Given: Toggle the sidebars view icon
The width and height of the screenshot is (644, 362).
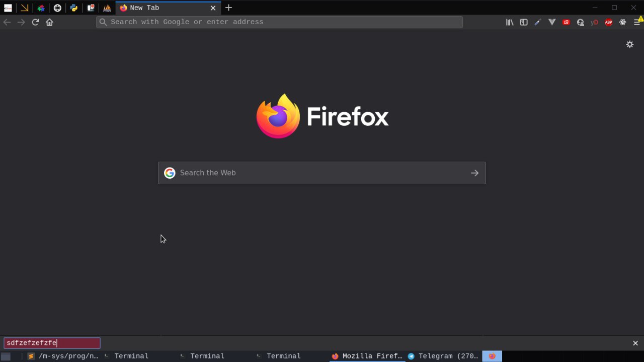Looking at the screenshot, I should coord(524,22).
